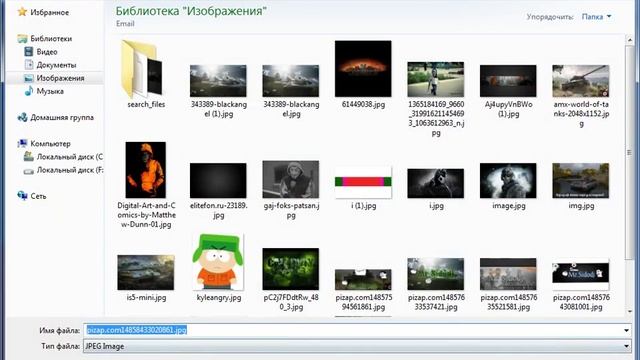Click the Домашняя группа label

(62, 118)
